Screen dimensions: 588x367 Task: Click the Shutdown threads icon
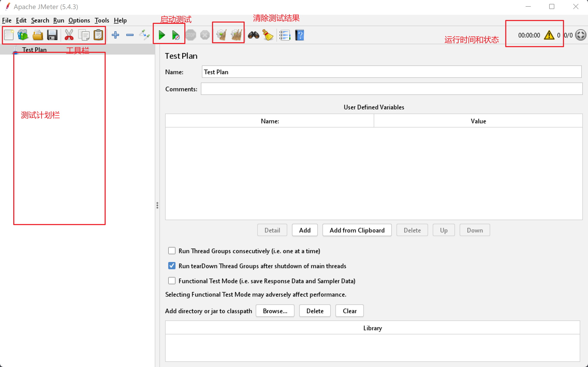coord(205,35)
